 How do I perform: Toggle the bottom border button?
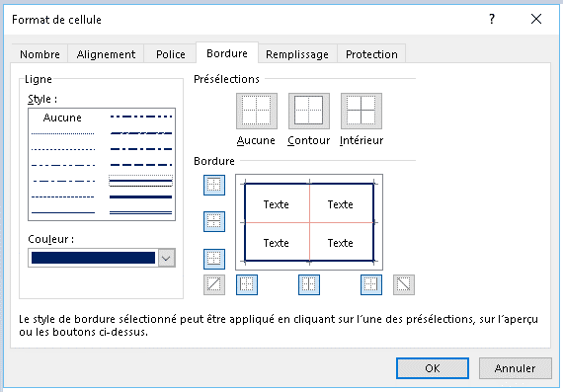[x=214, y=259]
